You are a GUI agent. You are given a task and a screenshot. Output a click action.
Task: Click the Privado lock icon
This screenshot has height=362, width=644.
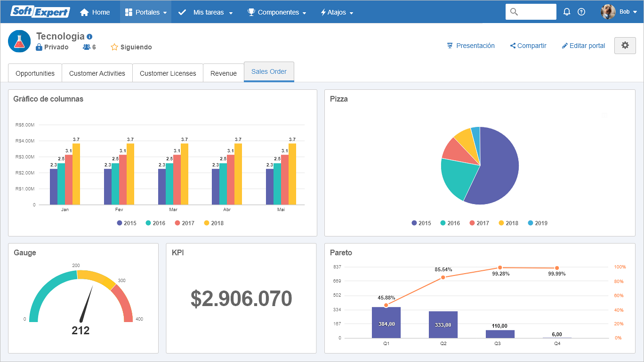point(39,47)
